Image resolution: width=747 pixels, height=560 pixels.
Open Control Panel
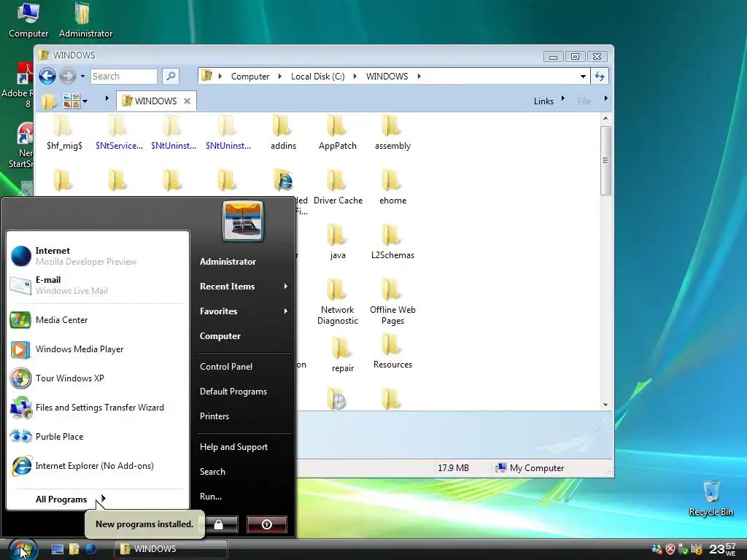[226, 367]
